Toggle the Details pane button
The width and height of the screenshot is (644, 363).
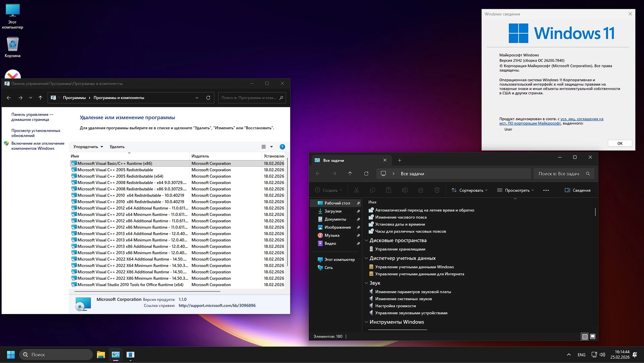point(577,190)
